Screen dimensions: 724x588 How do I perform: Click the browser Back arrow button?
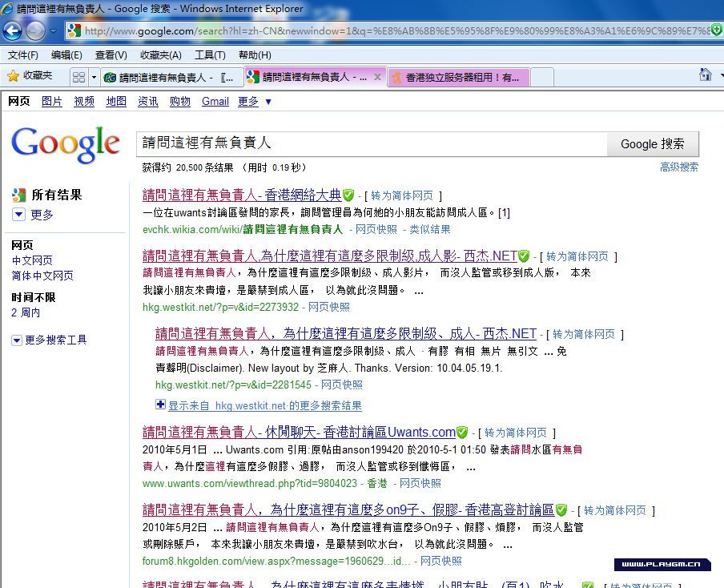(13, 31)
